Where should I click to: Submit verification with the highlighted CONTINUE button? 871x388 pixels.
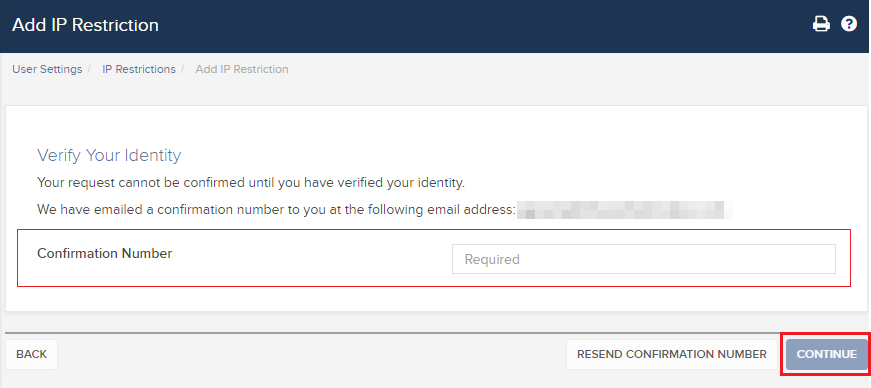[827, 355]
